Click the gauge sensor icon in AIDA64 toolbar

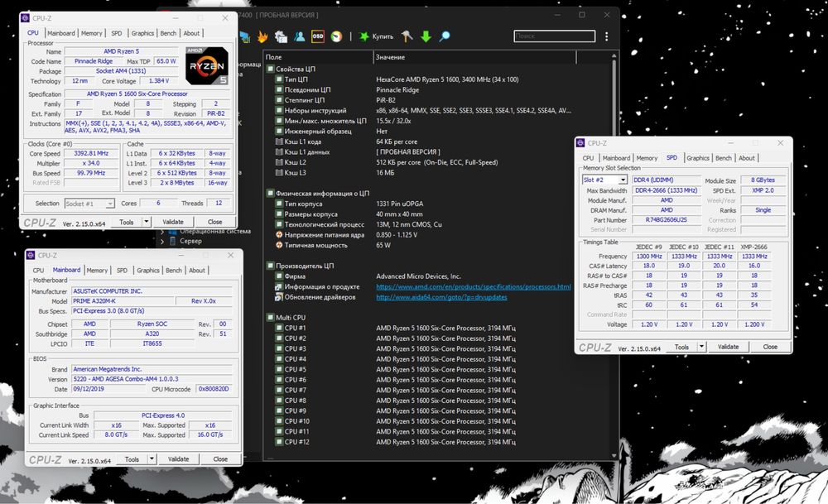pos(336,36)
